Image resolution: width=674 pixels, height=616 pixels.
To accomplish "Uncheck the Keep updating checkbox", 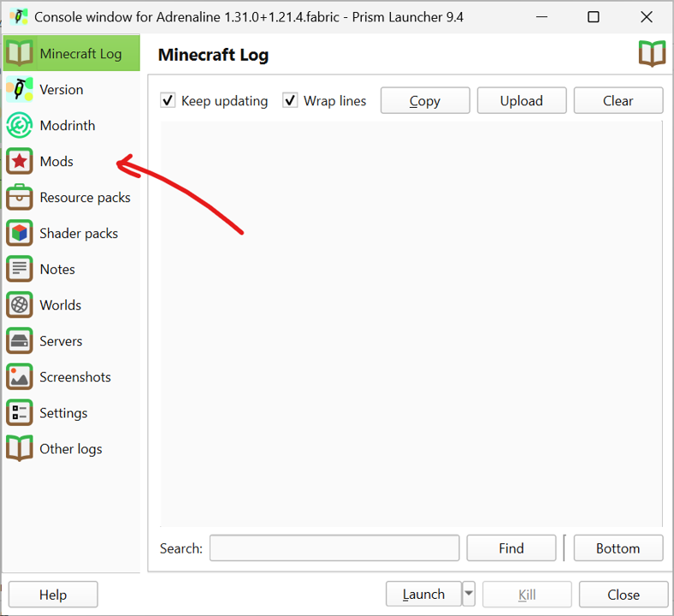I will [x=168, y=101].
